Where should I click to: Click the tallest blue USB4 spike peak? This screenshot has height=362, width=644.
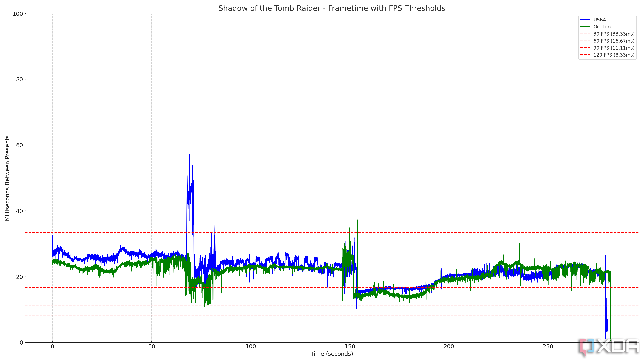tap(189, 155)
